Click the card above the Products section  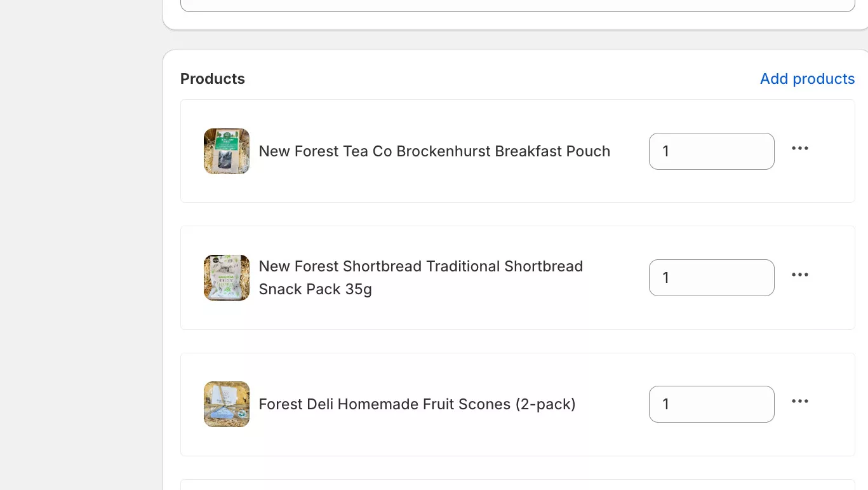[517, 13]
